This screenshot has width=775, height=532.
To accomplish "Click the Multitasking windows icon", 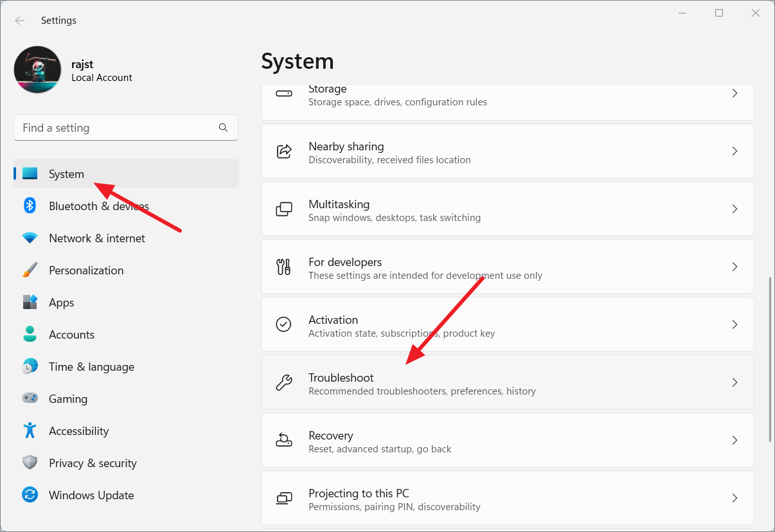I will [x=283, y=209].
